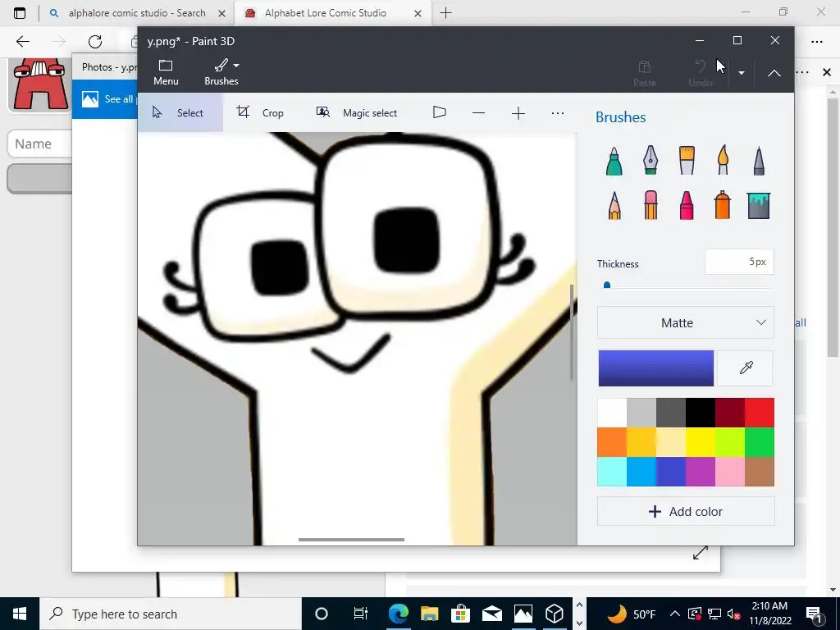The image size is (840, 630).
Task: Pick the bright yellow color swatch
Action: [x=701, y=442]
